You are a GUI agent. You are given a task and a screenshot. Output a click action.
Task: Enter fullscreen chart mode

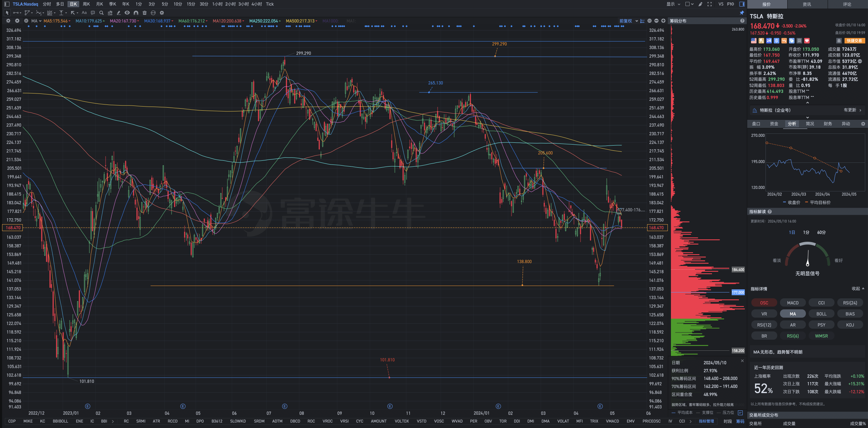pyautogui.click(x=710, y=4)
